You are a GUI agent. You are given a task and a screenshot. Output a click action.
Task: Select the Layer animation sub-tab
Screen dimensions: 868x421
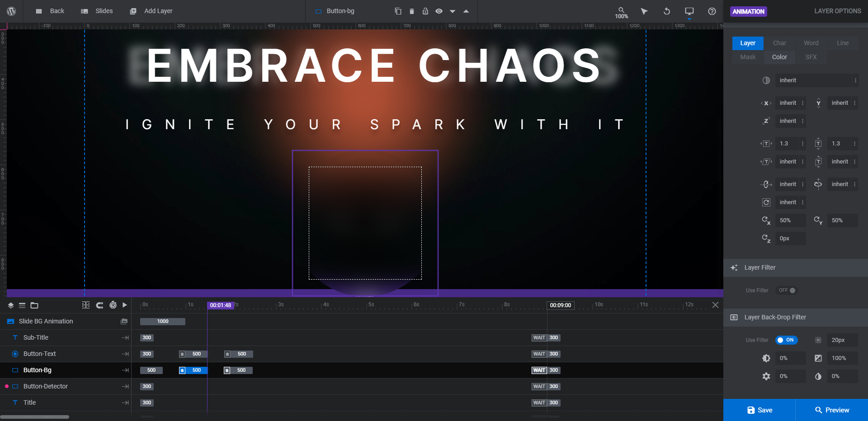pos(748,43)
